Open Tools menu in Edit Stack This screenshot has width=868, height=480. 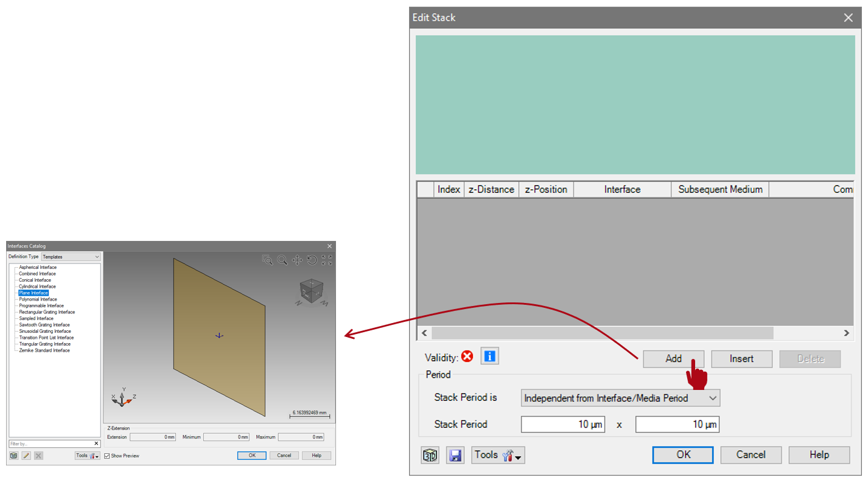[x=498, y=455]
